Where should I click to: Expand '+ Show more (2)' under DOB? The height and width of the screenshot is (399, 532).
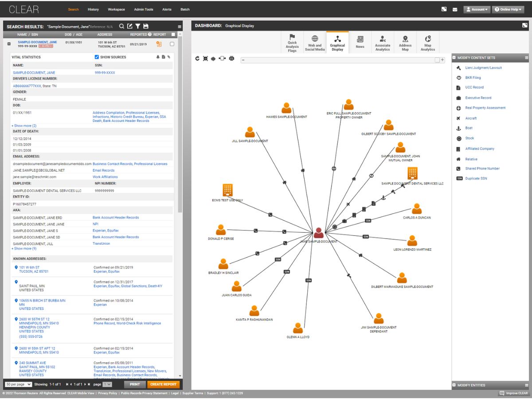point(24,126)
